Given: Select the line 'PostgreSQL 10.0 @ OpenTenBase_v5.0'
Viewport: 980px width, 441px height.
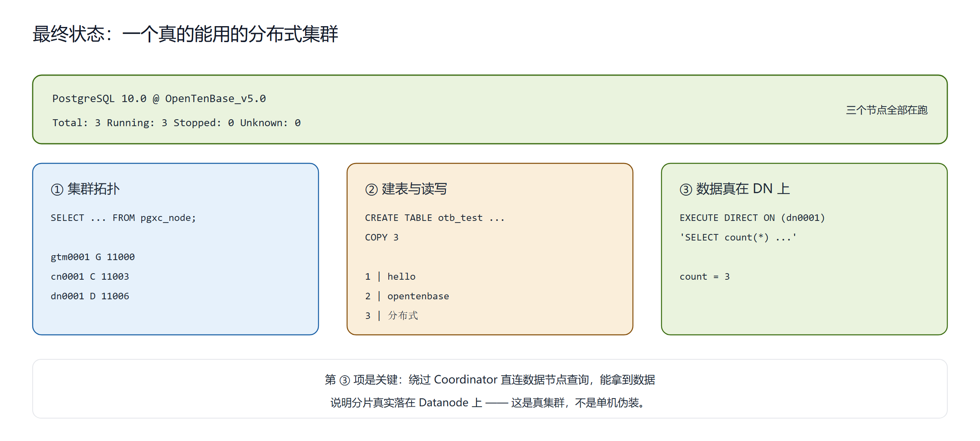Looking at the screenshot, I should click(x=159, y=99).
